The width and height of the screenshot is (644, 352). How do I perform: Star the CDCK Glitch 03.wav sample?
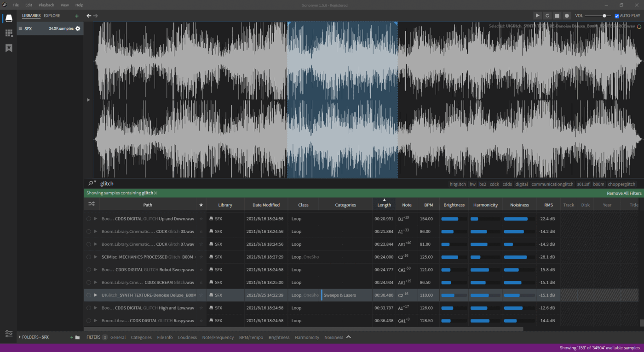(x=201, y=232)
